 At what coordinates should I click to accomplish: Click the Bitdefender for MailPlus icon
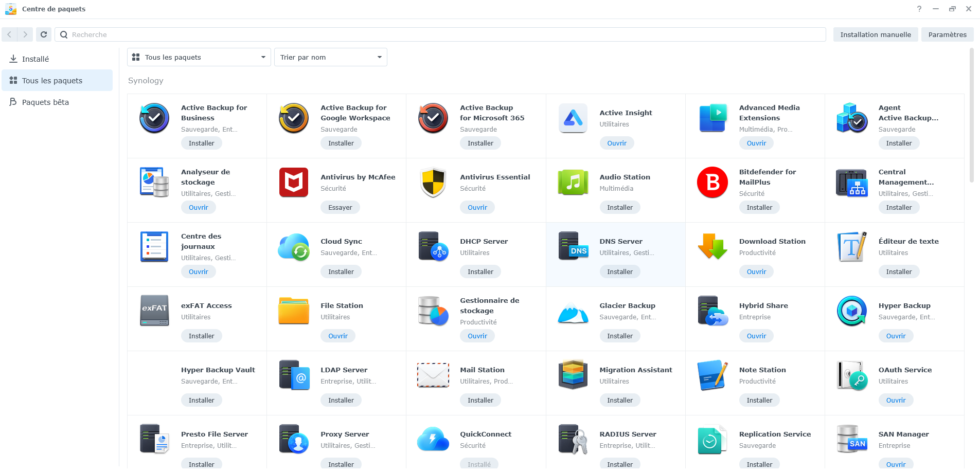(x=712, y=183)
